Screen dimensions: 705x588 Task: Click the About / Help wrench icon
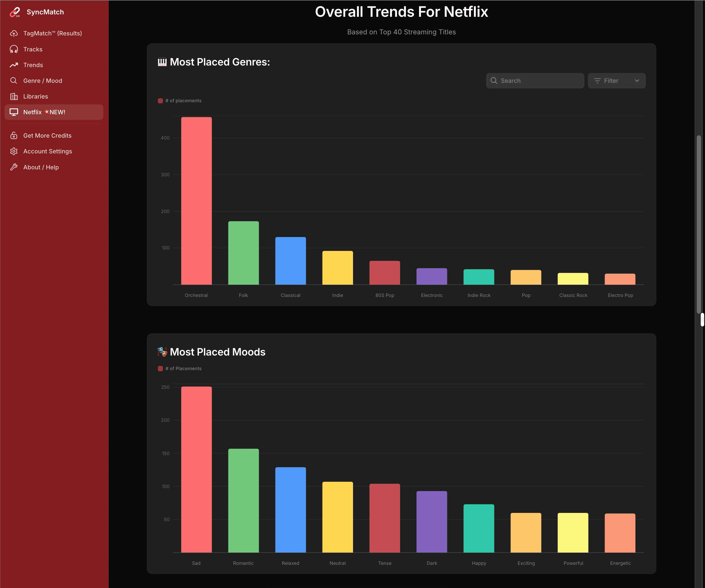(x=14, y=167)
